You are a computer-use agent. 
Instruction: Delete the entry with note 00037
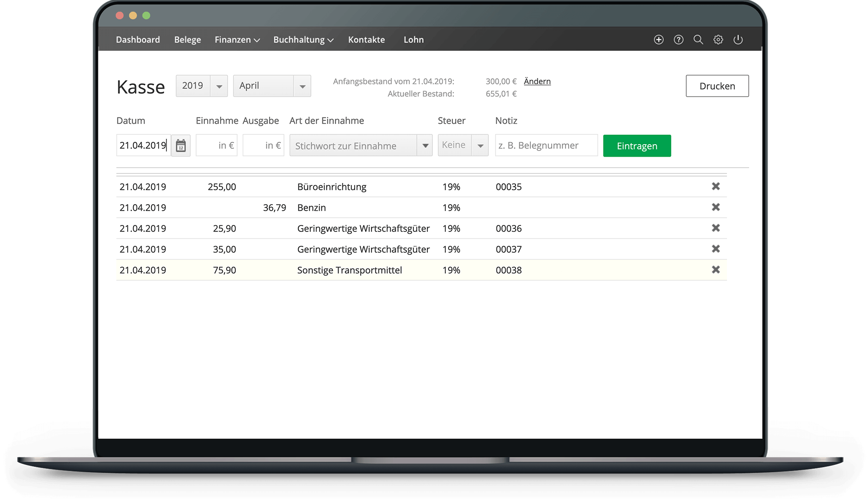(716, 249)
